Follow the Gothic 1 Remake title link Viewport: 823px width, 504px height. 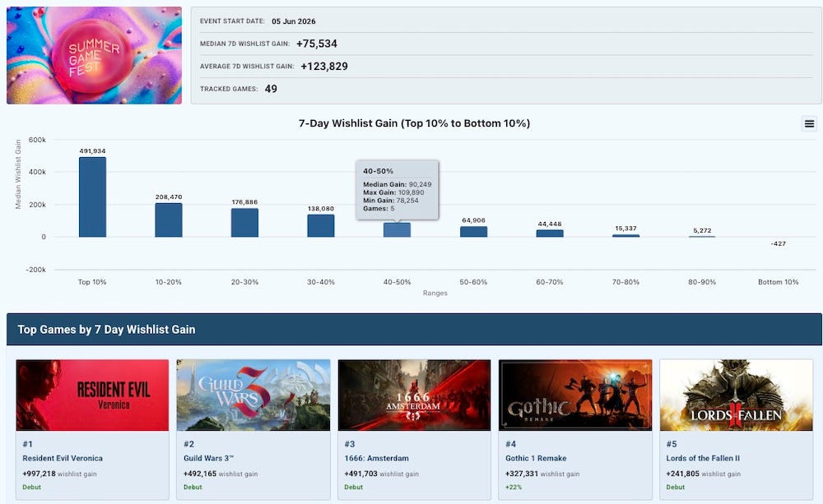[x=536, y=459]
